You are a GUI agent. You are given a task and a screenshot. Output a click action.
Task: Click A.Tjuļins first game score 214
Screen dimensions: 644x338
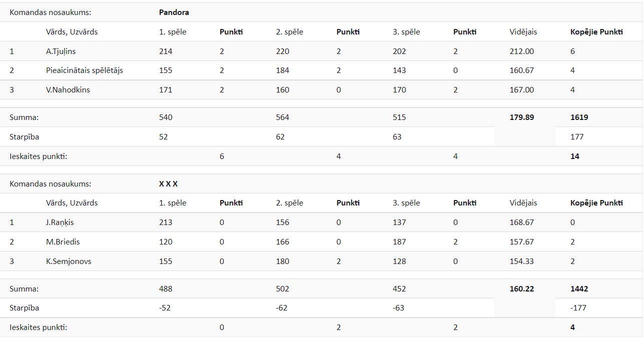(166, 51)
